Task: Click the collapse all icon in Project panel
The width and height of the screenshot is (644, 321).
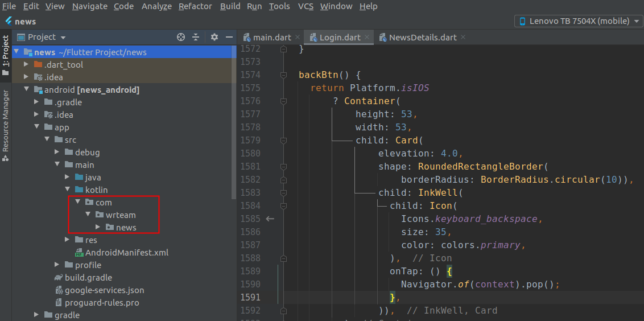Action: [196, 37]
